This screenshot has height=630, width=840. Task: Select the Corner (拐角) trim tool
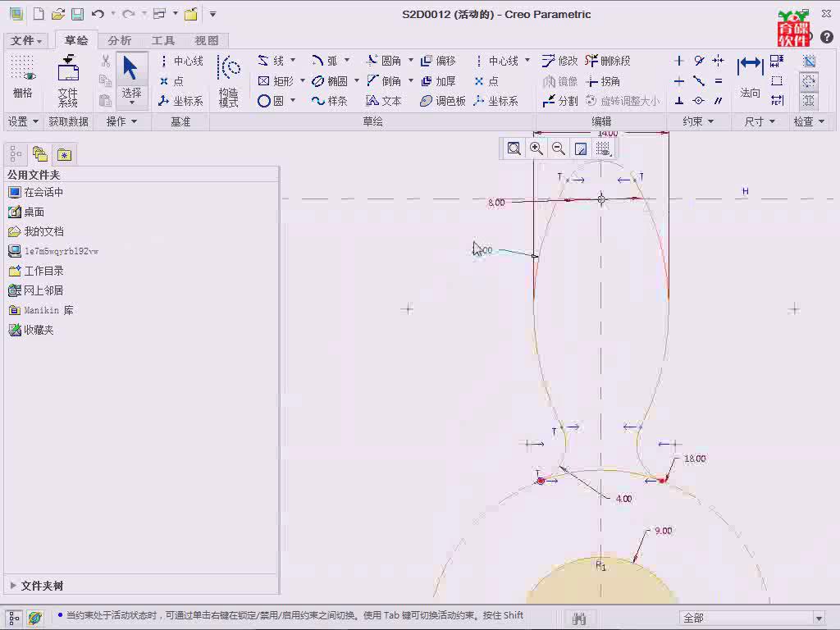(603, 81)
